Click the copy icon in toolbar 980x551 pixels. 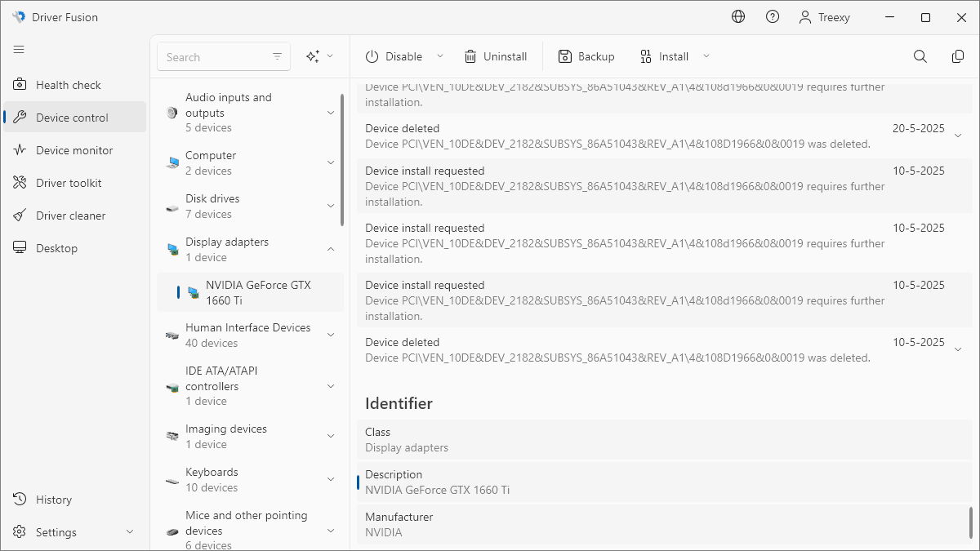(x=958, y=56)
